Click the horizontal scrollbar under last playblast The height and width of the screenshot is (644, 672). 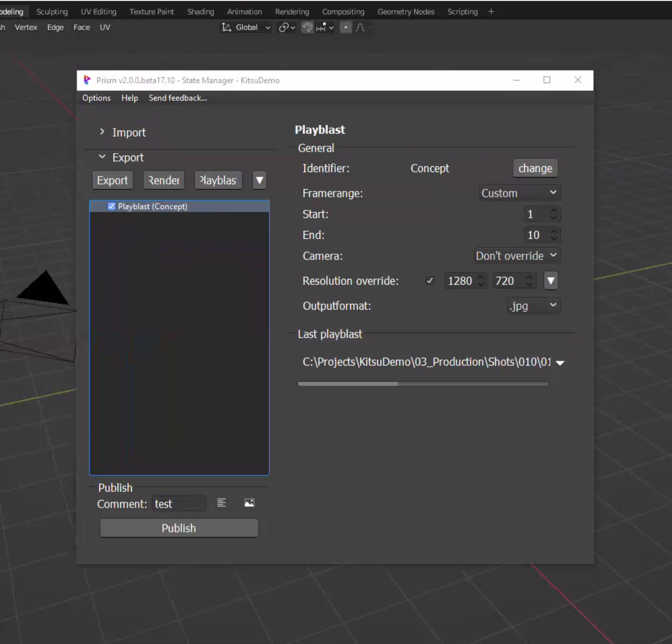[x=423, y=384]
